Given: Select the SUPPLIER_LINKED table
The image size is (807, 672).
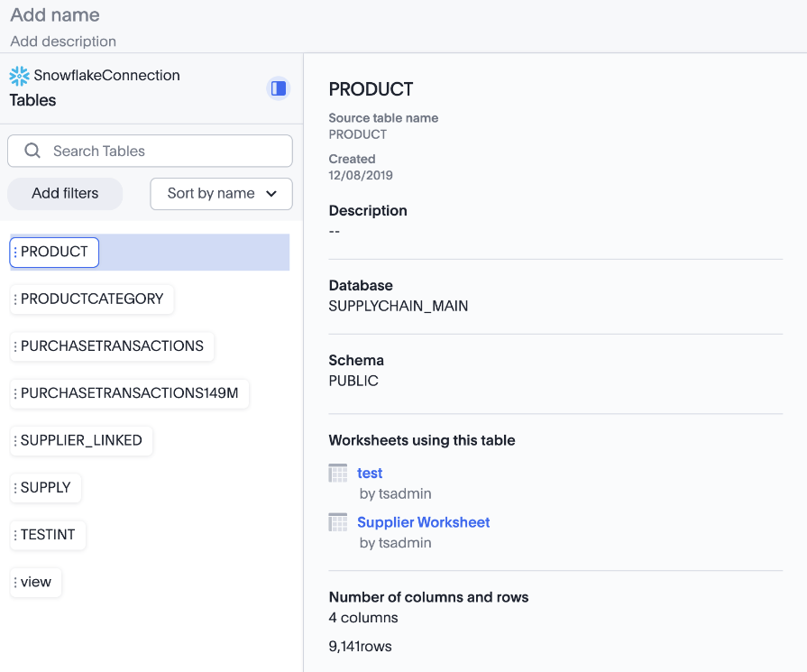Looking at the screenshot, I should click(81, 441).
